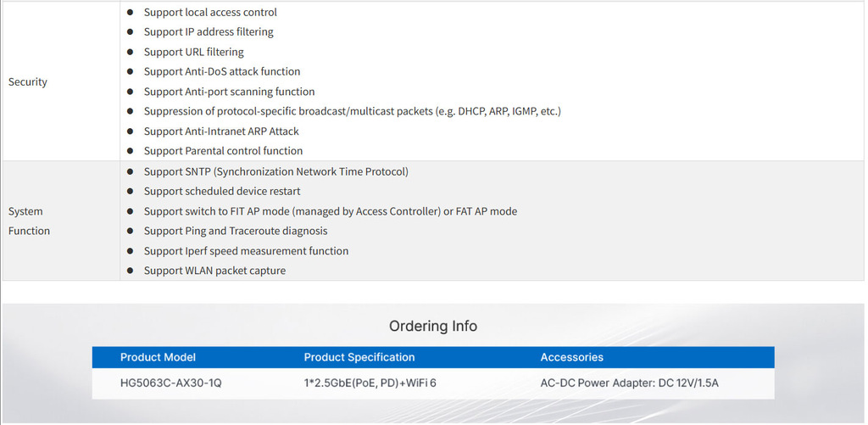Click the Support SNTP line
The height and width of the screenshot is (425, 868).
click(276, 172)
